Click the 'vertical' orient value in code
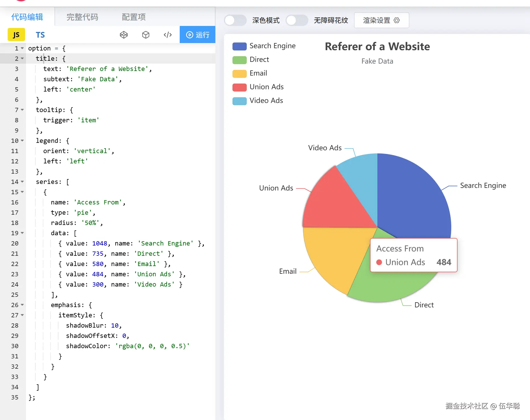This screenshot has width=530, height=420. pyautogui.click(x=92, y=151)
